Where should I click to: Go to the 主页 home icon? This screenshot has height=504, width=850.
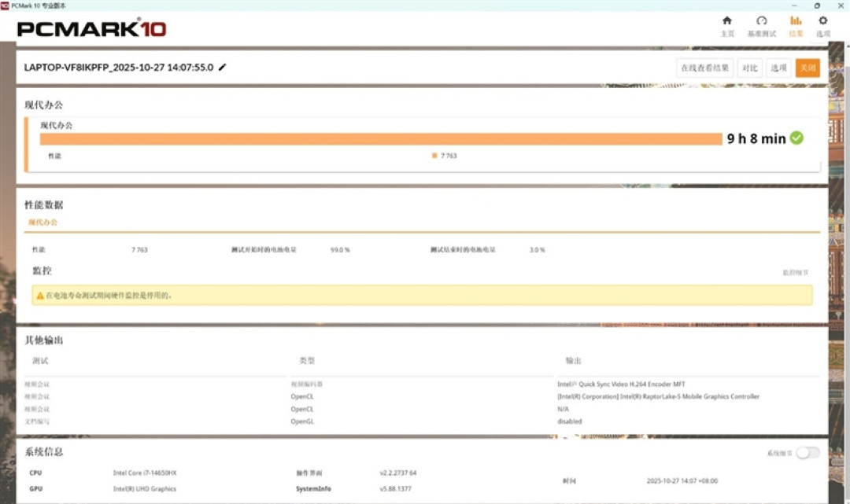click(727, 20)
